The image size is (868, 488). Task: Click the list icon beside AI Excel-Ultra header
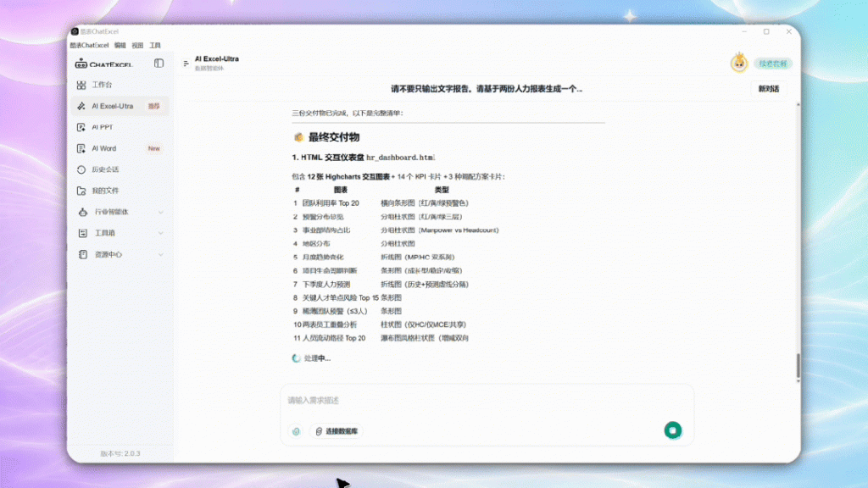tap(186, 64)
